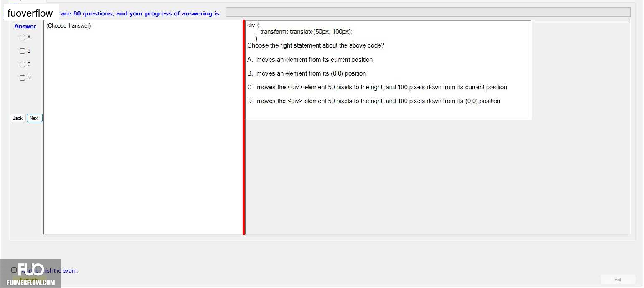Click option C text ending 'from its current position'
This screenshot has width=644, height=288.
coord(377,87)
